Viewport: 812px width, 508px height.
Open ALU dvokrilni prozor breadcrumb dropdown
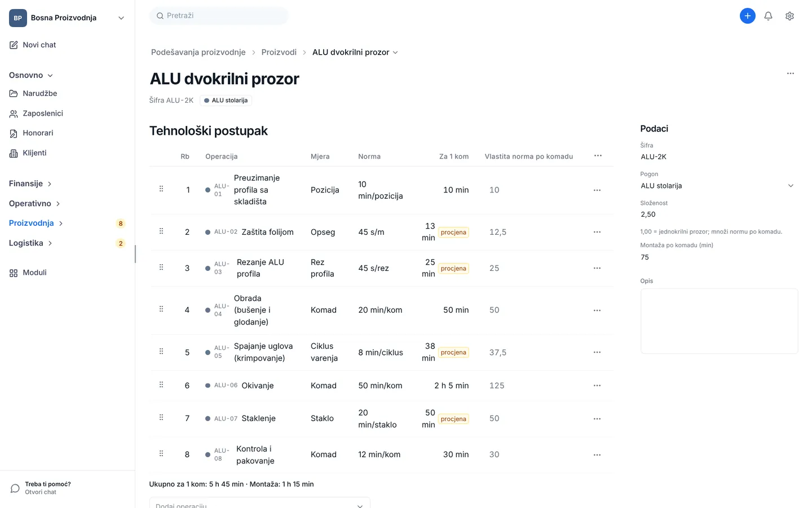355,52
